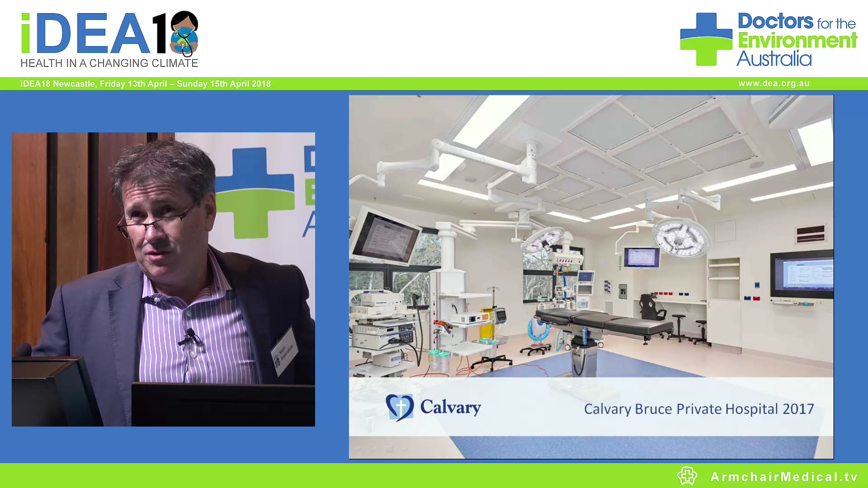Open the www.dea.org.au website link

(x=774, y=83)
